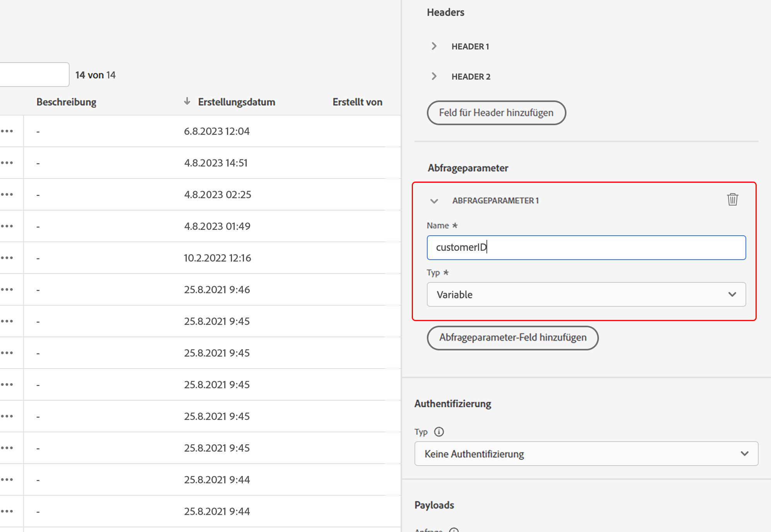771x532 pixels.
Task: Select the row created 4.8.2023 01:49
Action: click(217, 226)
